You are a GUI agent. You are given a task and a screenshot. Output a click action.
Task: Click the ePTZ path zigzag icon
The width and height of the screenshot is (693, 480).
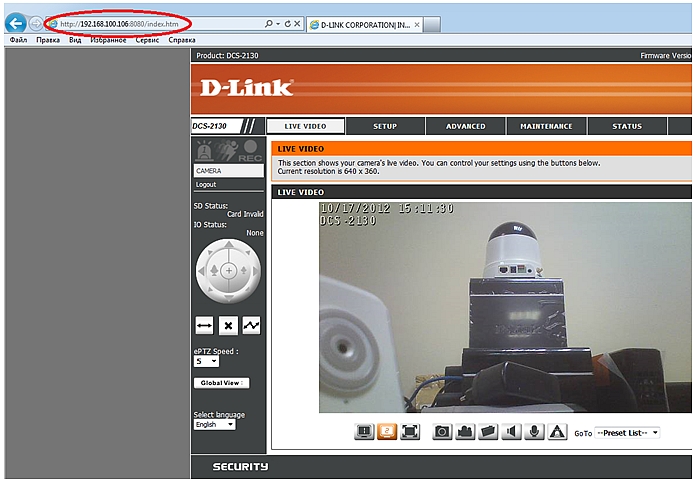point(251,325)
